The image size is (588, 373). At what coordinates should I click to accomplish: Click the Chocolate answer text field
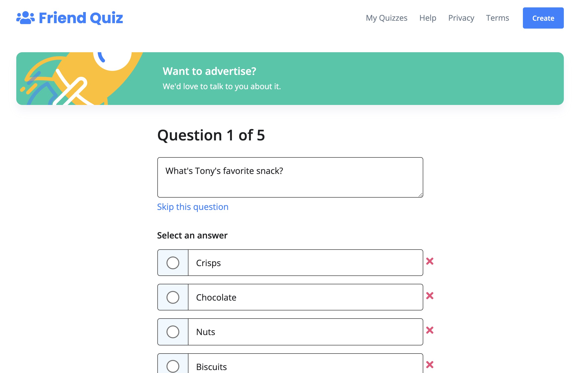[x=305, y=297]
